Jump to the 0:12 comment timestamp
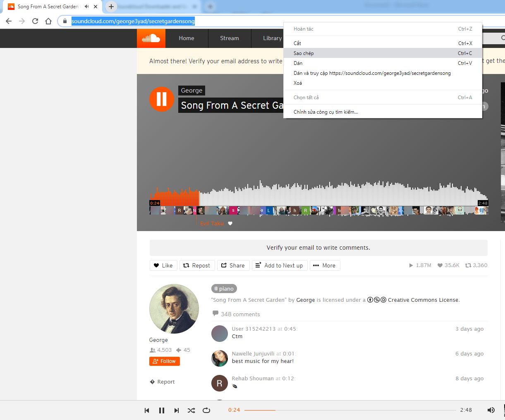The height and width of the screenshot is (420, 505). click(x=288, y=379)
